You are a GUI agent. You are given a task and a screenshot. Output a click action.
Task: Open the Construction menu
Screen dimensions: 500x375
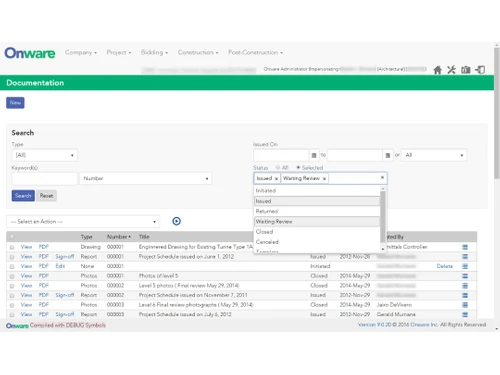(198, 52)
